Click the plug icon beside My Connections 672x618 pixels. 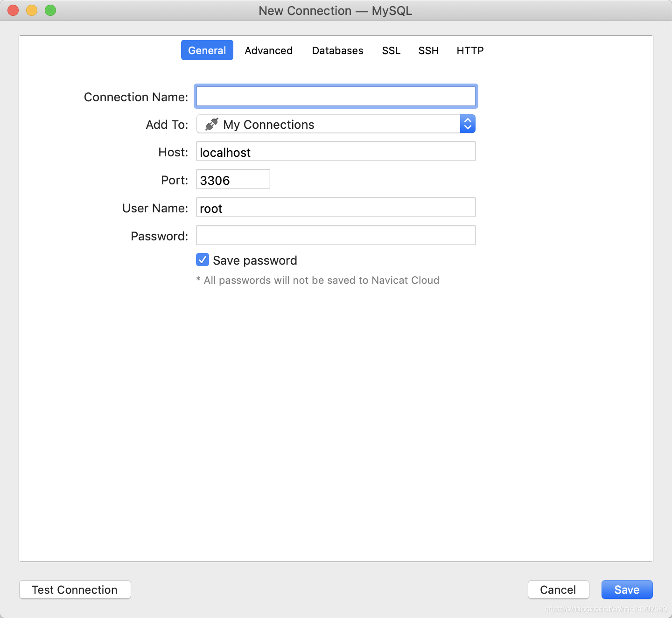pos(212,124)
